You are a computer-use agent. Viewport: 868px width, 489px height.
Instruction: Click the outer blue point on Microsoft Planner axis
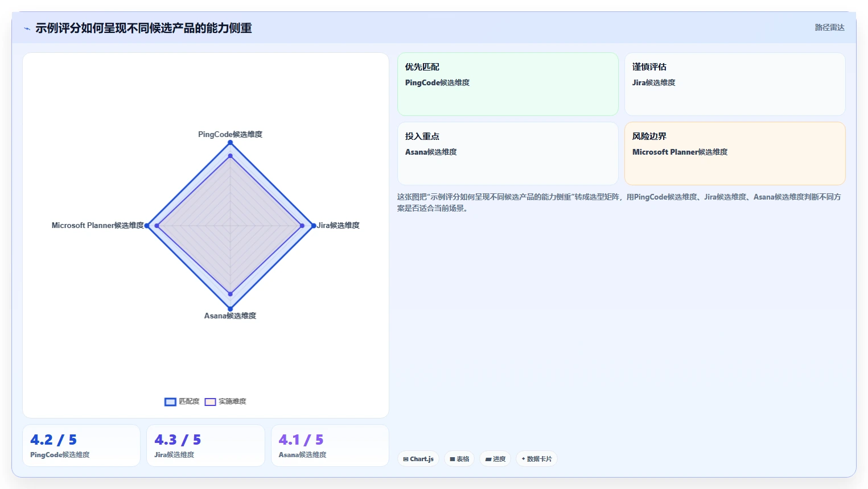click(x=147, y=226)
